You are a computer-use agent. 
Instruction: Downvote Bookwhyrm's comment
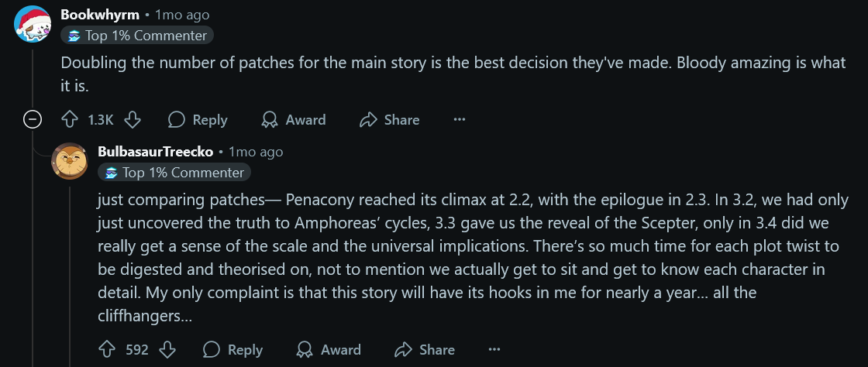click(x=133, y=120)
